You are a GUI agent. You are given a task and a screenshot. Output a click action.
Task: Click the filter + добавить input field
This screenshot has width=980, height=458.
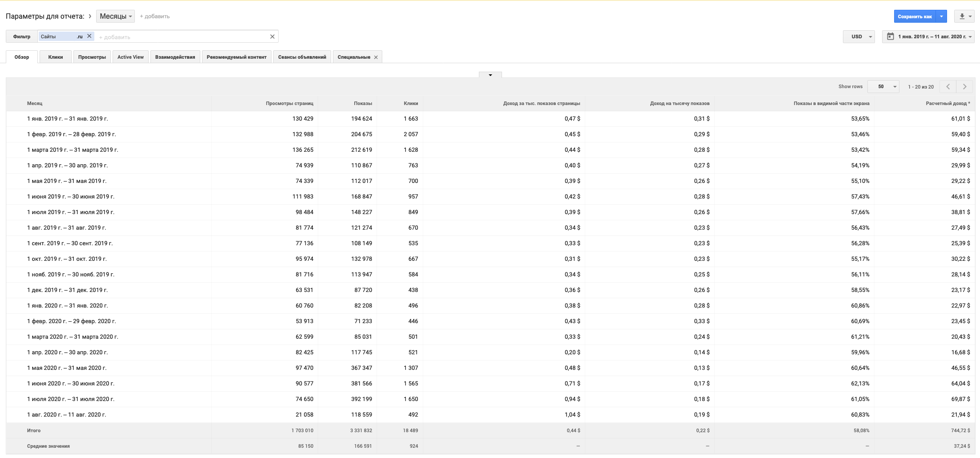click(178, 37)
